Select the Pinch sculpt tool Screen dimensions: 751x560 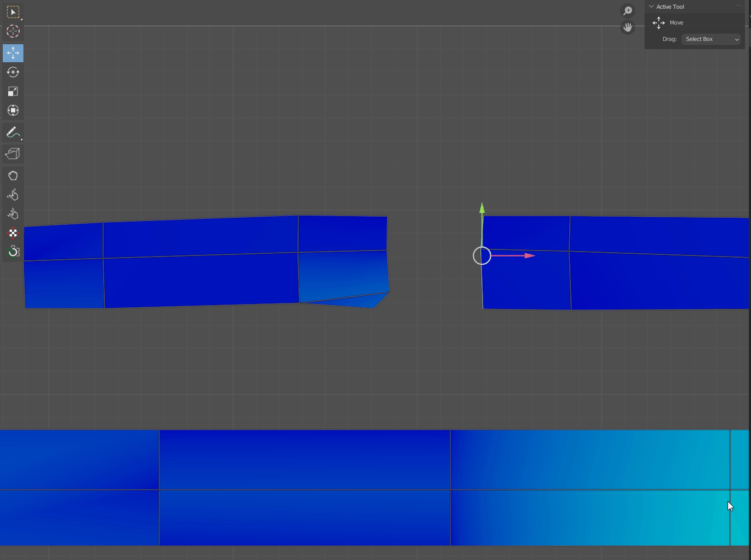pos(13,214)
